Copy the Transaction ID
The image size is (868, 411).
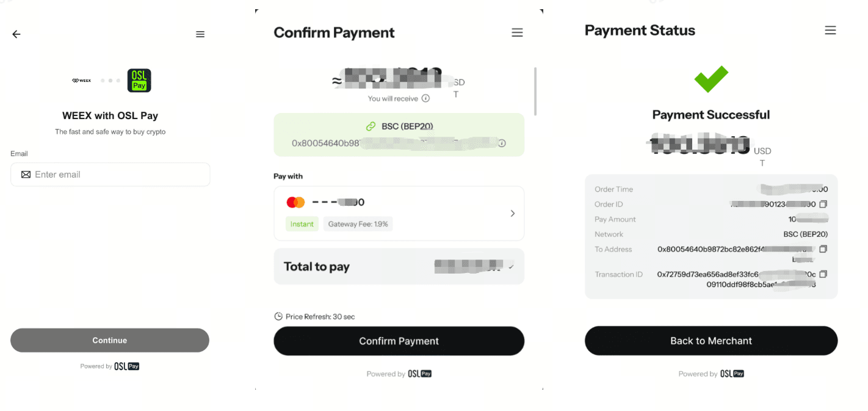click(x=823, y=274)
